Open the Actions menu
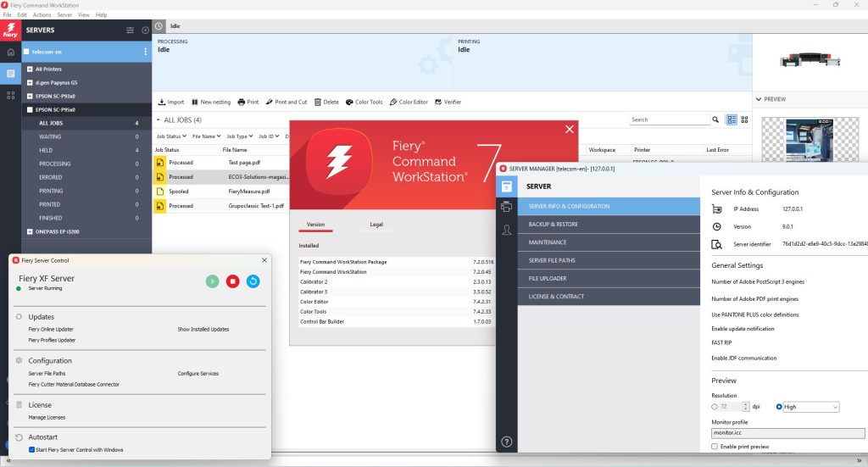This screenshot has height=467, width=868. 42,15
